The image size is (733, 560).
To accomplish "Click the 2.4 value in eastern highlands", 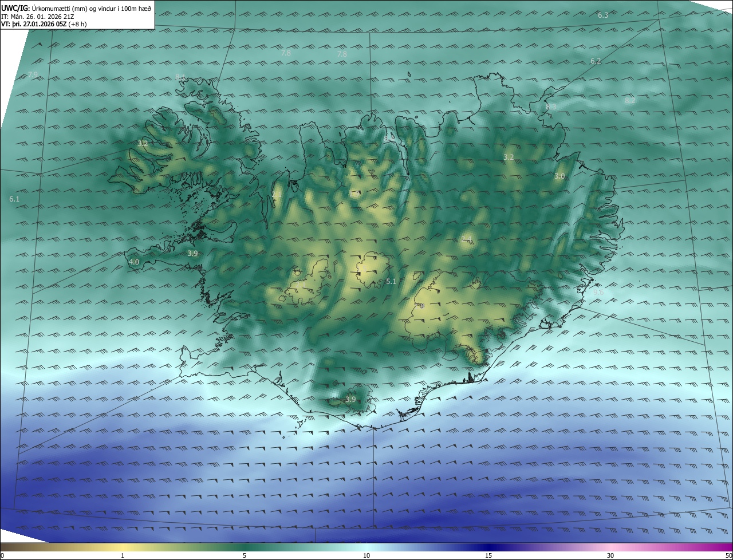I will 467,239.
